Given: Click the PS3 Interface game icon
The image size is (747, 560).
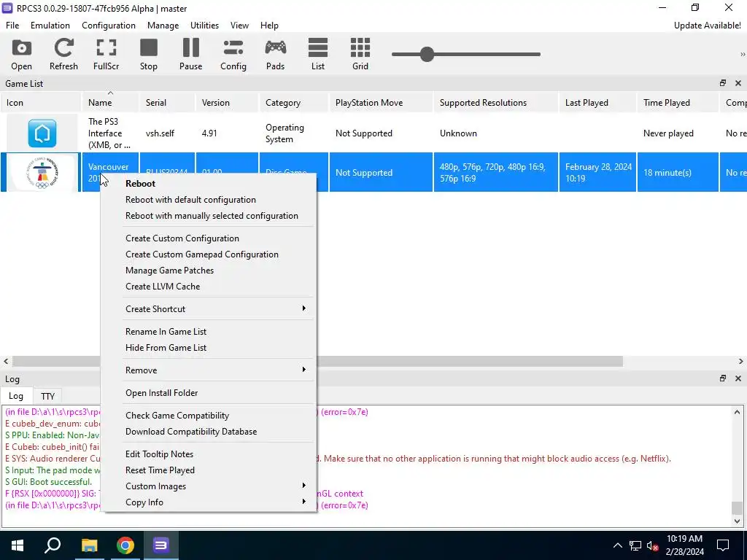Looking at the screenshot, I should pos(42,133).
